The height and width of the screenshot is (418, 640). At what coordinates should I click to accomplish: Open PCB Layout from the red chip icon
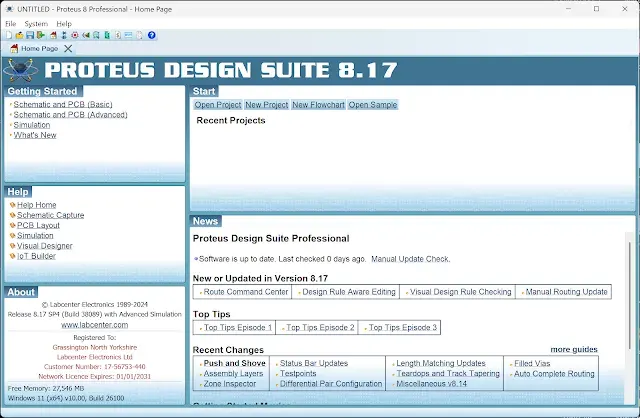(75, 35)
